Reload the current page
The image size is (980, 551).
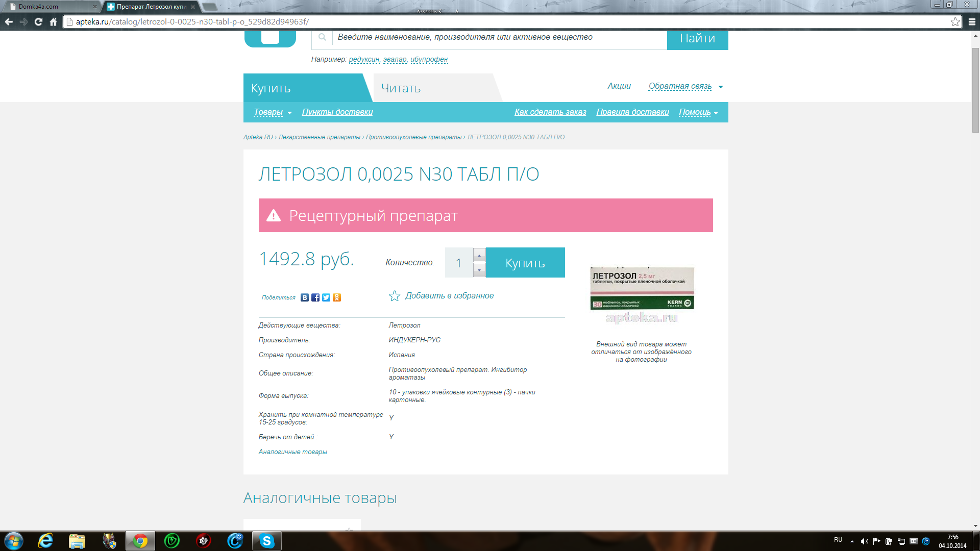point(38,21)
